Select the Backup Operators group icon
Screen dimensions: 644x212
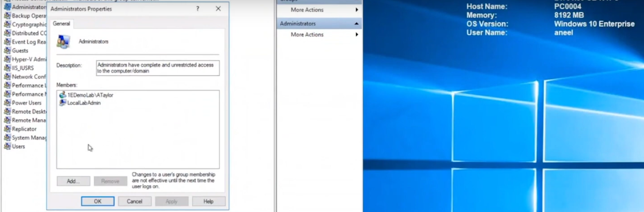coord(7,16)
